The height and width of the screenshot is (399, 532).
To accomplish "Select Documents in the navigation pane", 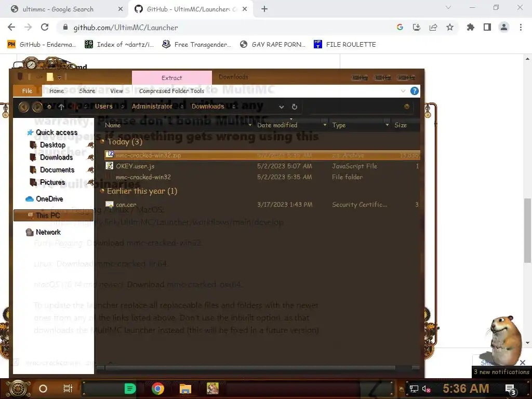I will (x=57, y=170).
